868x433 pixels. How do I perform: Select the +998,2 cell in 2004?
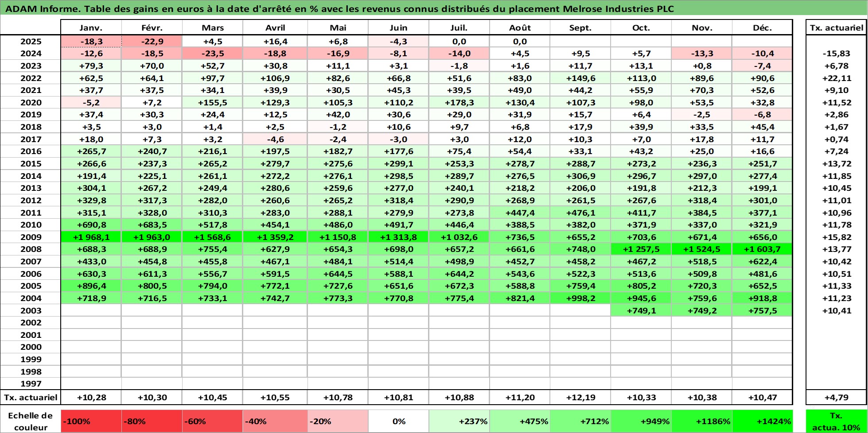click(x=580, y=298)
